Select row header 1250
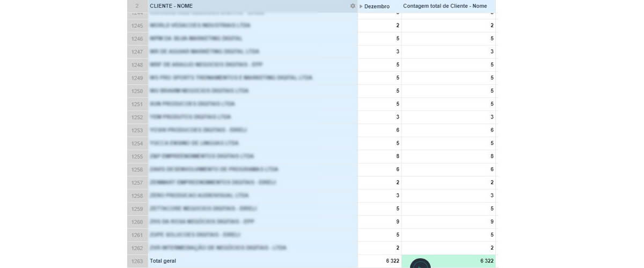The width and height of the screenshot is (644, 268). (x=137, y=91)
